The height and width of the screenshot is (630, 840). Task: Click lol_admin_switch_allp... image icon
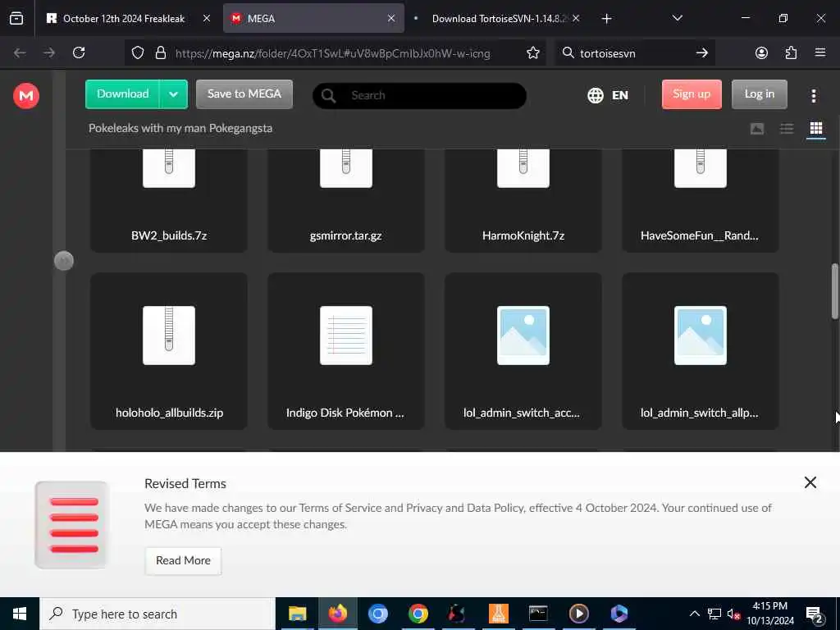[x=701, y=336]
